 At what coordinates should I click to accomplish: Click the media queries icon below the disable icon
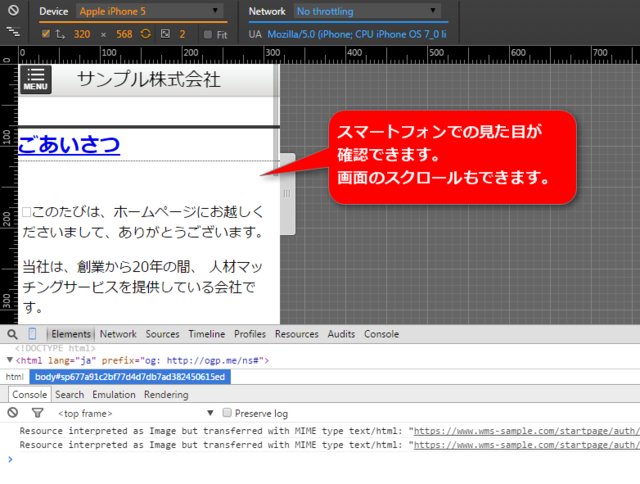click(12, 31)
